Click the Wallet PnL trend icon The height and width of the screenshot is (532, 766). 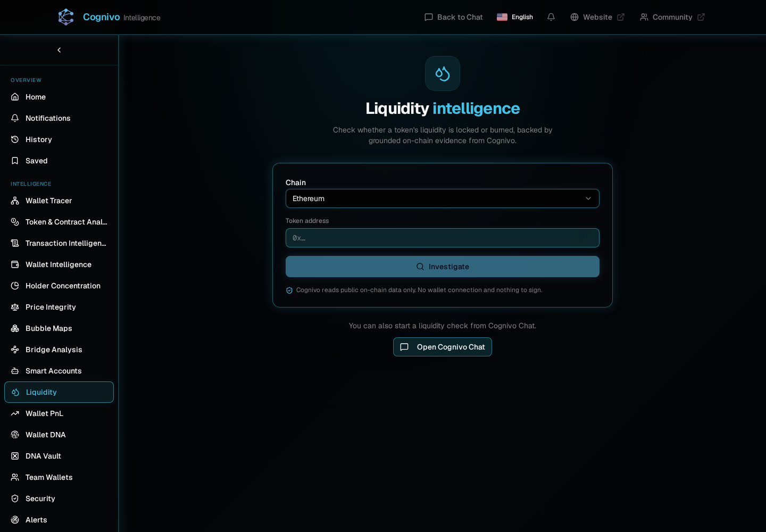tap(15, 413)
